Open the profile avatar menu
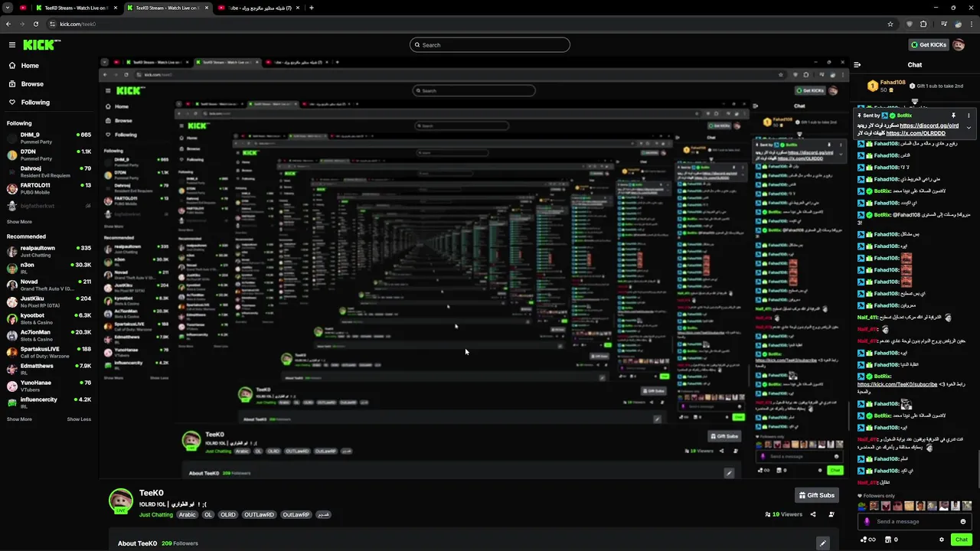 tap(959, 45)
